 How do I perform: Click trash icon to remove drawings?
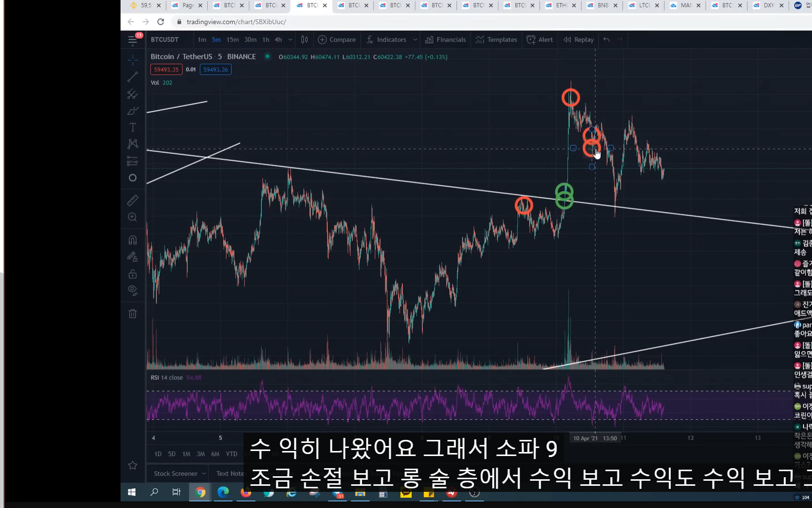[x=133, y=313]
